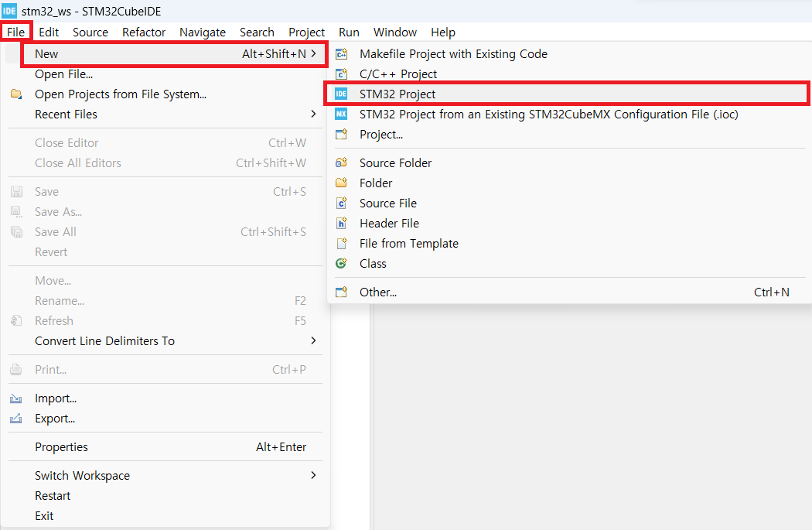
Task: Select Open Projects from File System...
Action: tap(165, 94)
